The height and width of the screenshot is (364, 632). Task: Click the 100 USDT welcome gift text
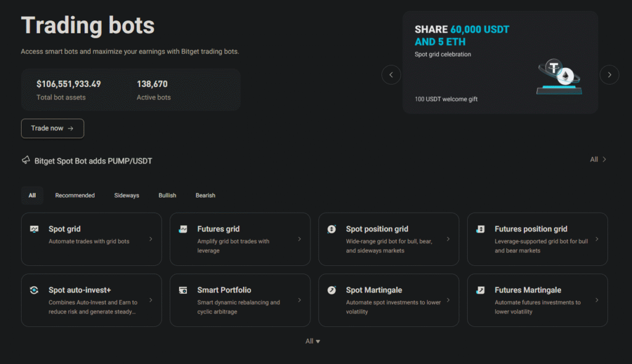[x=446, y=99]
